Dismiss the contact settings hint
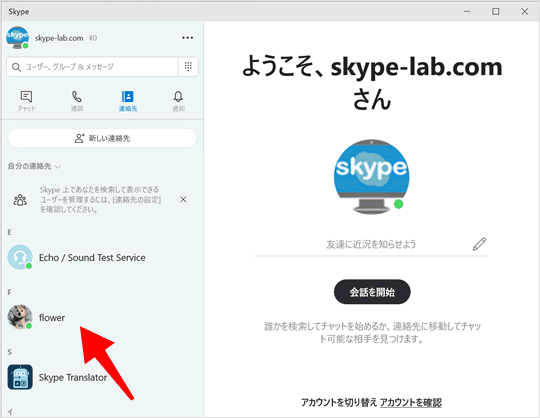540x418 pixels. (x=183, y=199)
